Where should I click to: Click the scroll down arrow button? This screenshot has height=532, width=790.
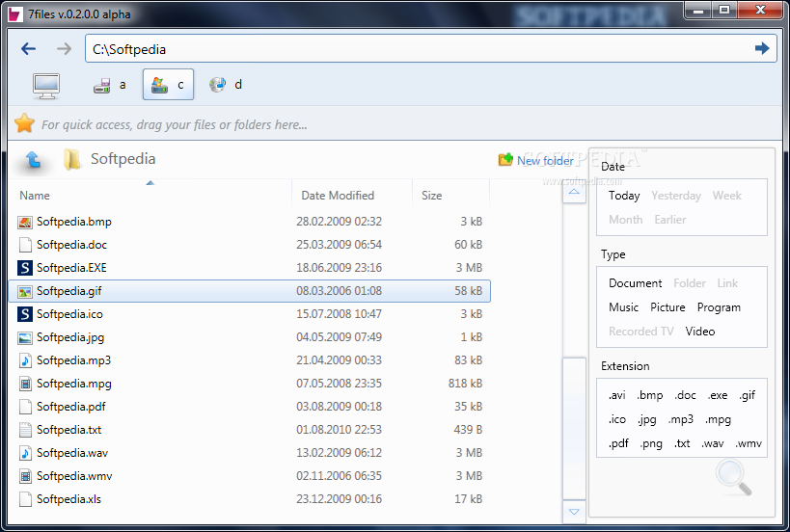[x=574, y=512]
